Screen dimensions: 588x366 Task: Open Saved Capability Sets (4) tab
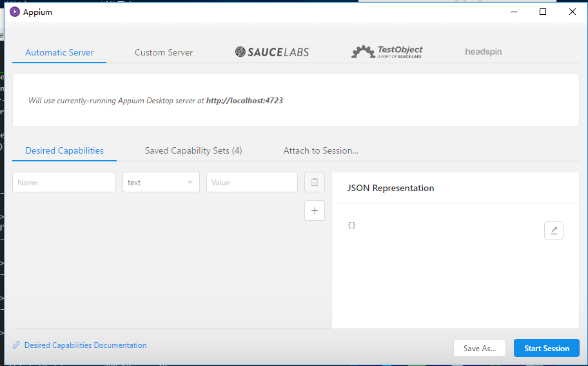tap(193, 150)
